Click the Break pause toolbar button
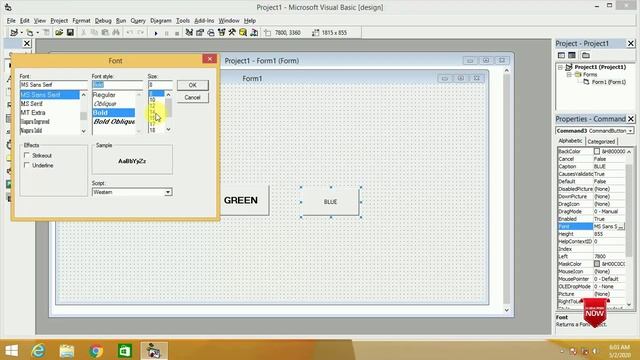The height and width of the screenshot is (360, 640). (x=167, y=33)
